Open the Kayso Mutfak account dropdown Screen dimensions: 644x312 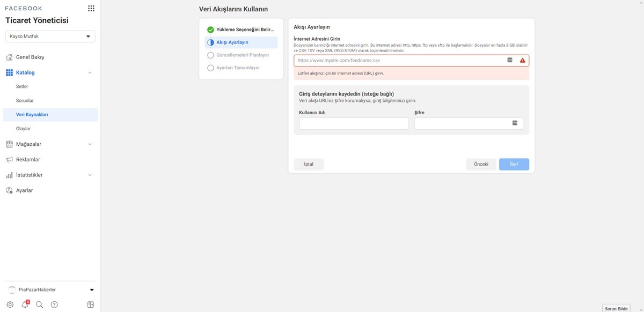(x=50, y=36)
